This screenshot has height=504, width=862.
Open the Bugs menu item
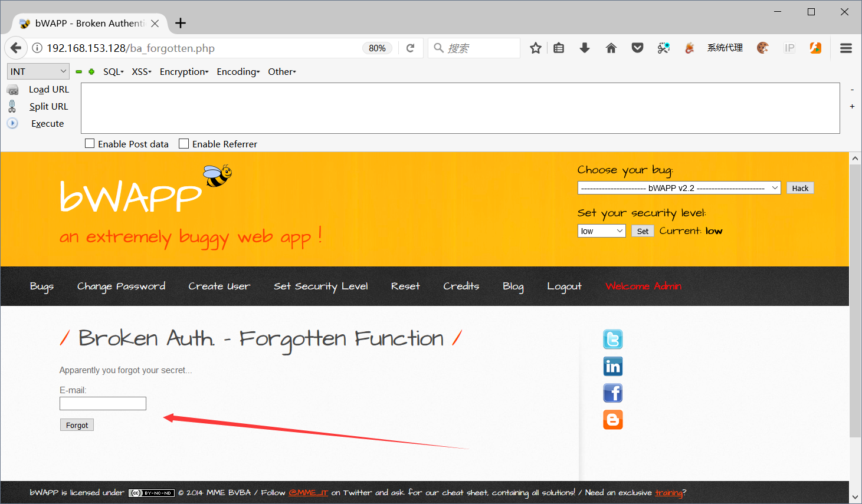(42, 286)
